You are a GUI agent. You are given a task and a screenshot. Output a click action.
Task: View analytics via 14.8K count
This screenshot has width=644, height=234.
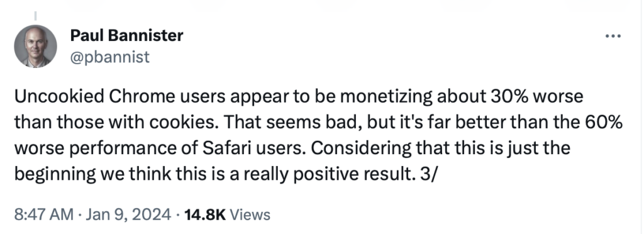205,214
